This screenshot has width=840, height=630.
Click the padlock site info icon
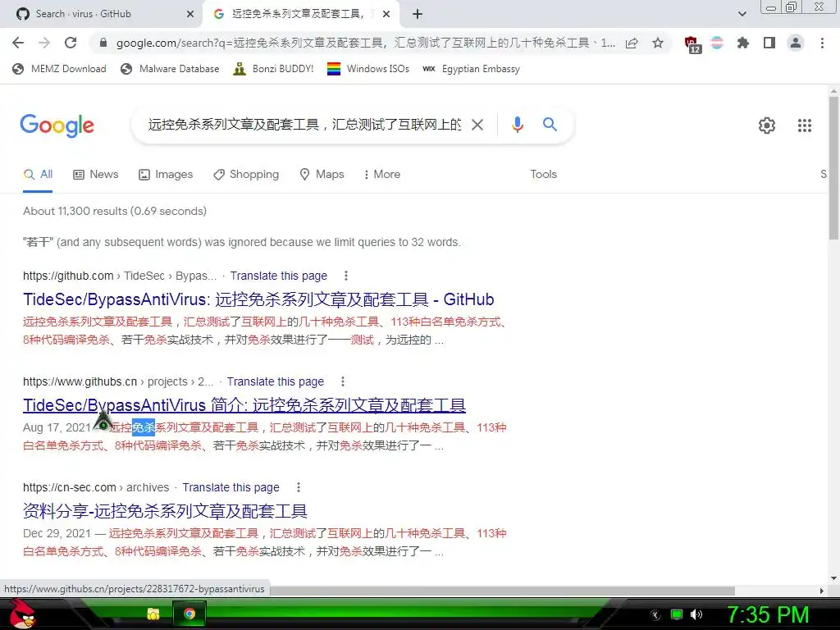pyautogui.click(x=103, y=43)
